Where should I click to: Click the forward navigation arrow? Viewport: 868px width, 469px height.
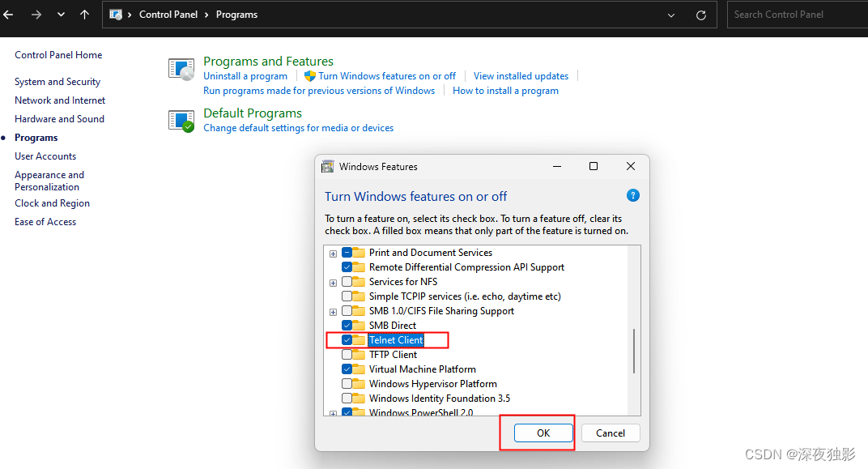coord(36,15)
